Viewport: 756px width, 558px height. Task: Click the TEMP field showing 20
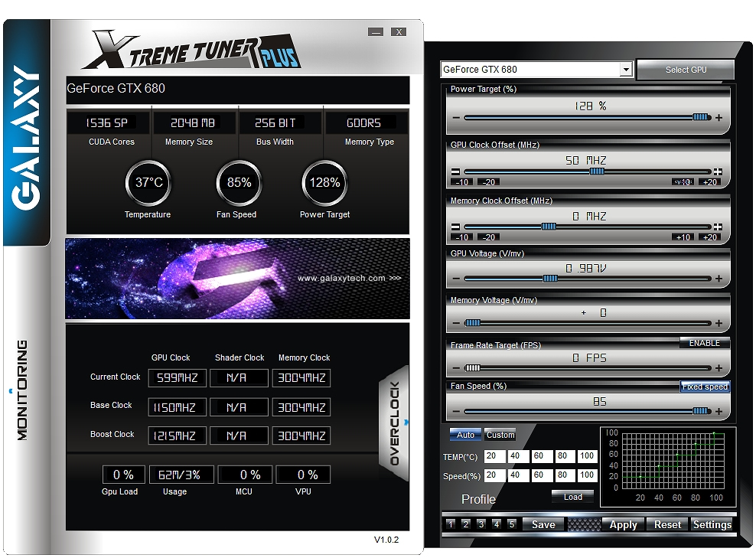(494, 456)
